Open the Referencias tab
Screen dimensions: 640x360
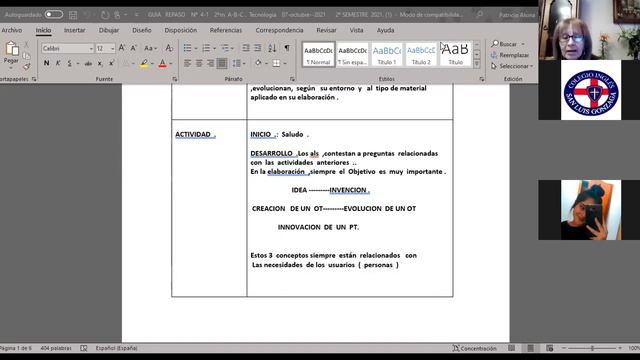coord(226,30)
